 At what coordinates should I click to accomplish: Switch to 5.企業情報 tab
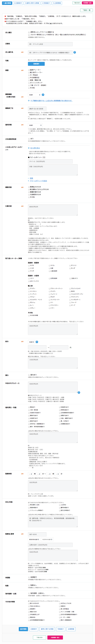tap(57, 3)
